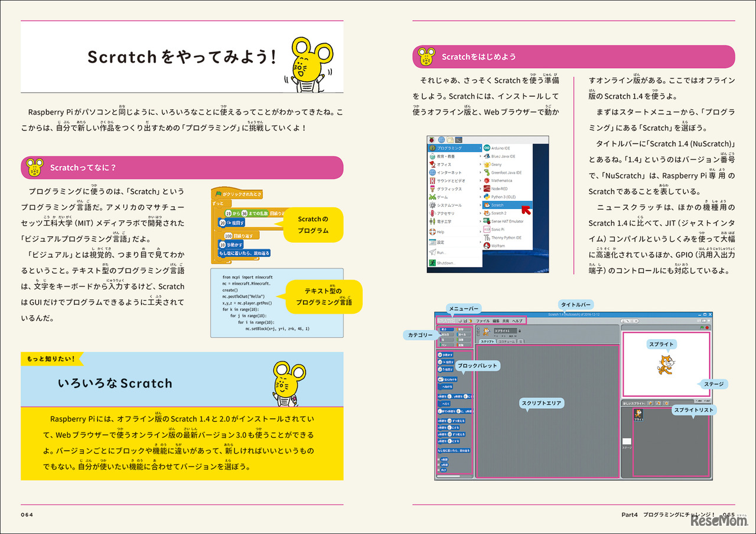The image size is (756, 534).
Task: Click the green flag to start scripts
Action: [x=701, y=327]
